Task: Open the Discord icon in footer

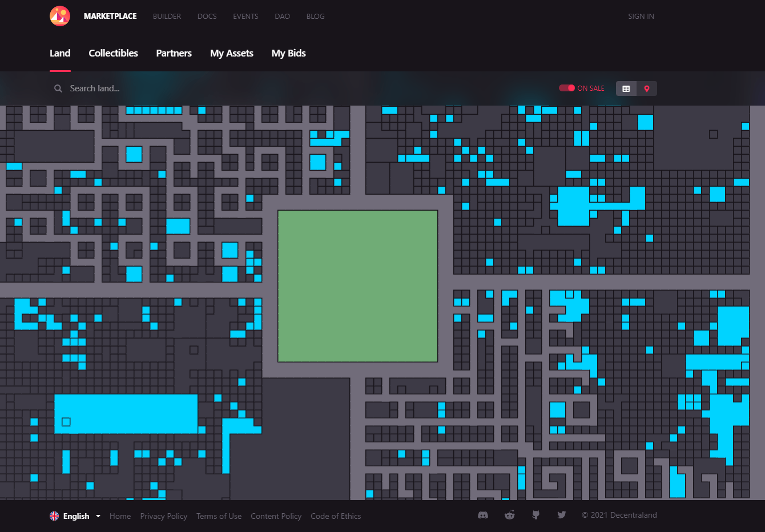Action: (x=483, y=515)
